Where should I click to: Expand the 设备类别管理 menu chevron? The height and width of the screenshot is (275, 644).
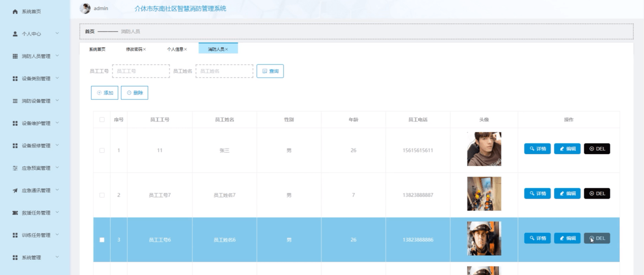tap(57, 78)
